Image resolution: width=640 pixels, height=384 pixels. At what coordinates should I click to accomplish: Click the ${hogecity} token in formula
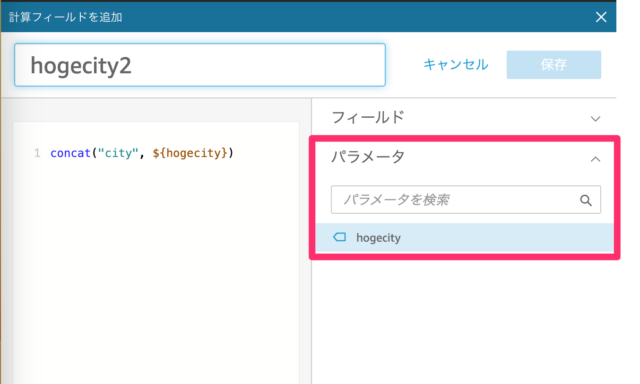pyautogui.click(x=190, y=153)
